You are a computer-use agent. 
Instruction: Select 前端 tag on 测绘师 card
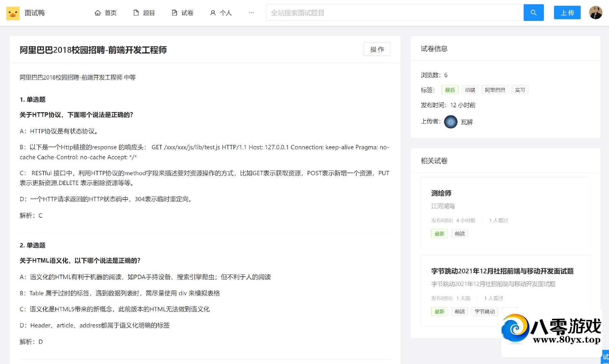point(459,234)
